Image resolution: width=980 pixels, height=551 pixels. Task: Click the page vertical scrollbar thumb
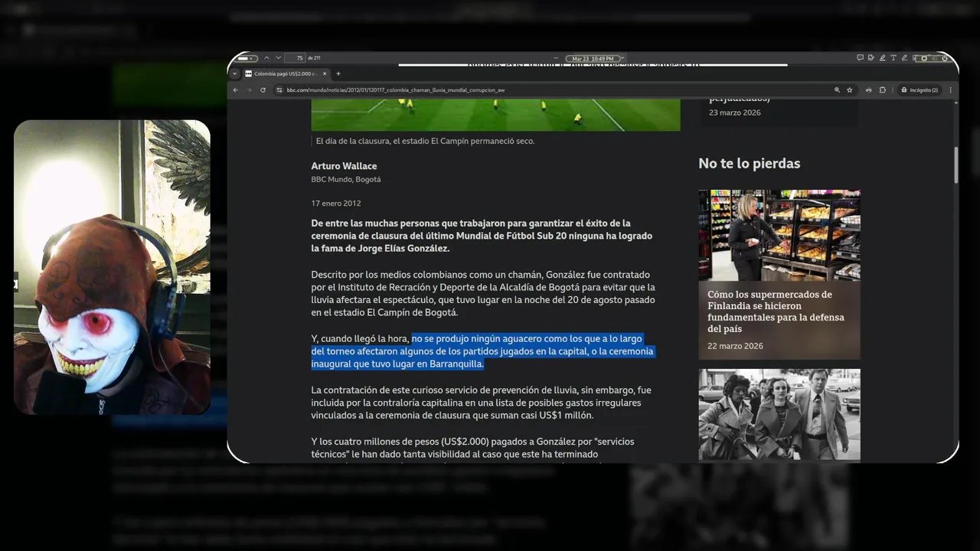pos(955,164)
